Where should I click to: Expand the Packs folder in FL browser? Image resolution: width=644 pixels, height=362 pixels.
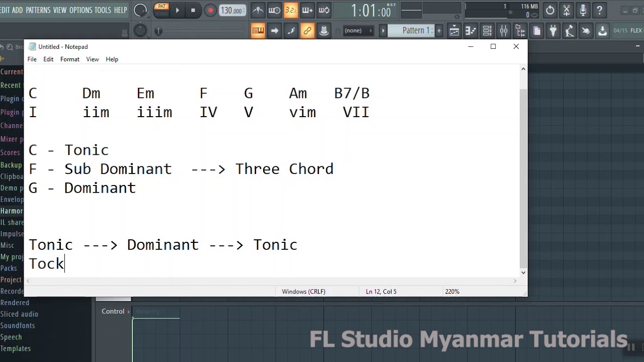pyautogui.click(x=9, y=268)
